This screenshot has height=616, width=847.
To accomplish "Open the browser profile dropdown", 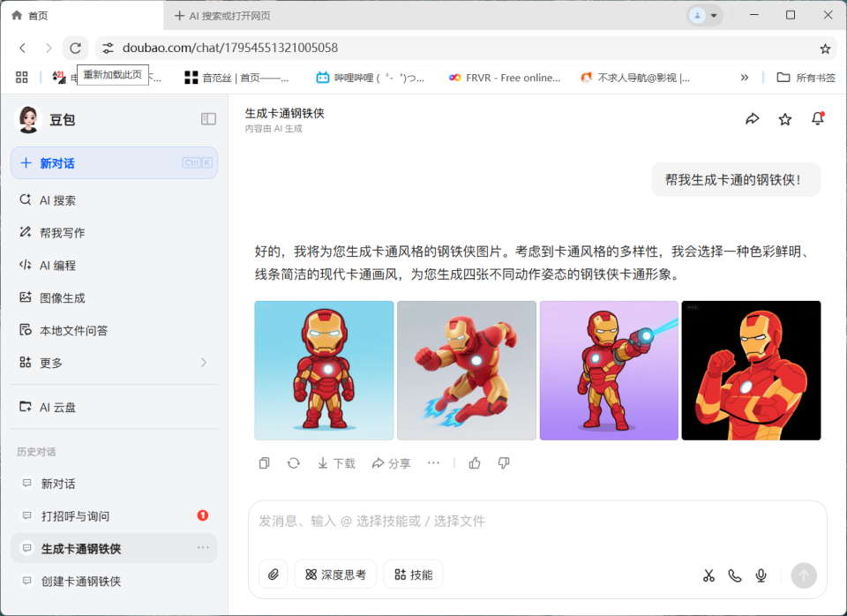I will [x=704, y=16].
